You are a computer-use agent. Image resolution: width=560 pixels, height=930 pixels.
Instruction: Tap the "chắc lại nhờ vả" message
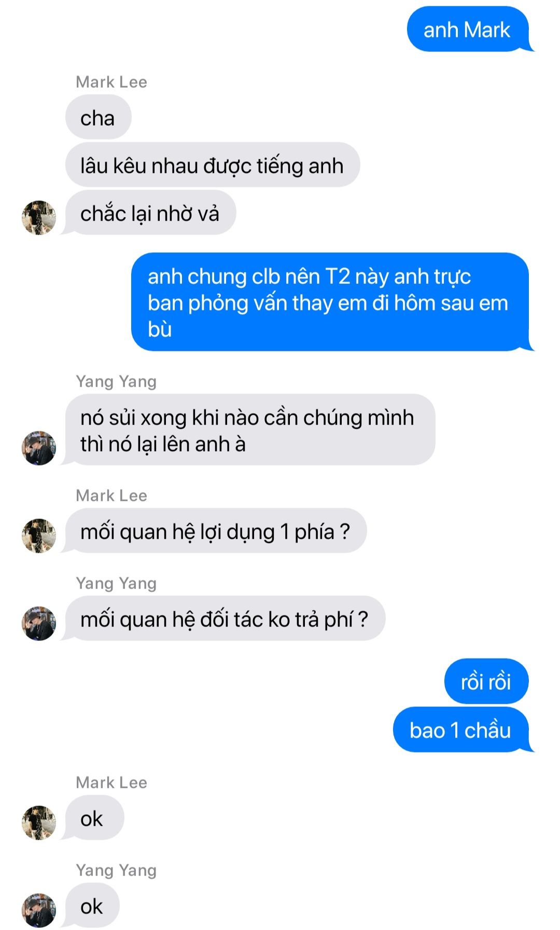pos(150,213)
